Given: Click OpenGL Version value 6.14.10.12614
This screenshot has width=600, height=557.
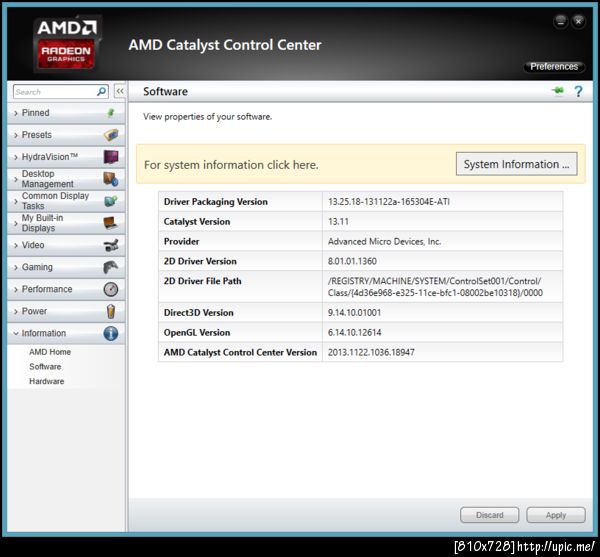Looking at the screenshot, I should coord(354,332).
